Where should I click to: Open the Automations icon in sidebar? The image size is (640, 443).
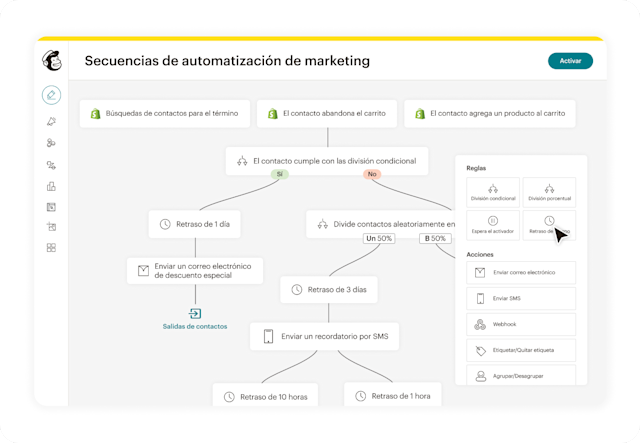(x=51, y=165)
